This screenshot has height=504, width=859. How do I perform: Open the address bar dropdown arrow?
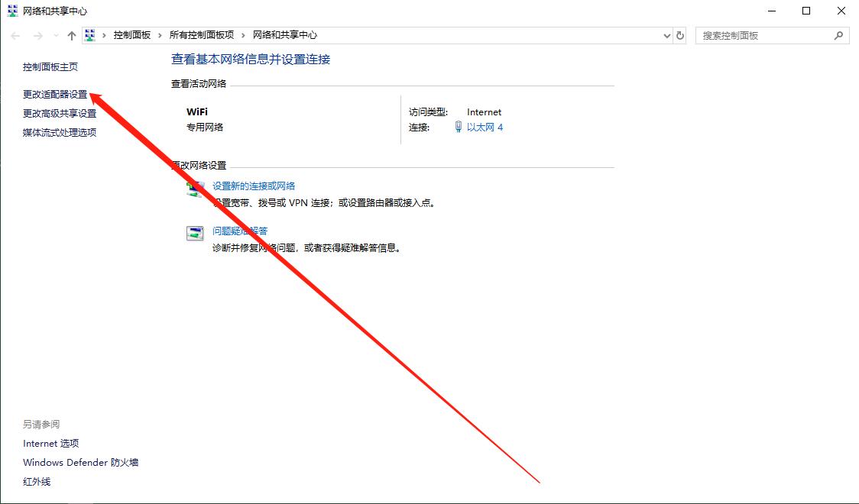point(666,35)
